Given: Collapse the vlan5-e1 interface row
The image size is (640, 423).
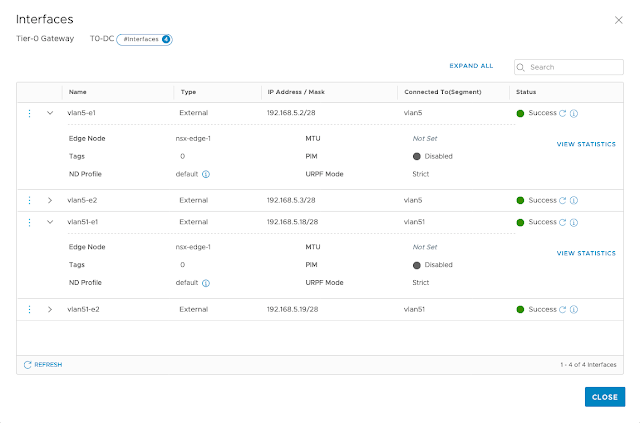Looking at the screenshot, I should [50, 113].
